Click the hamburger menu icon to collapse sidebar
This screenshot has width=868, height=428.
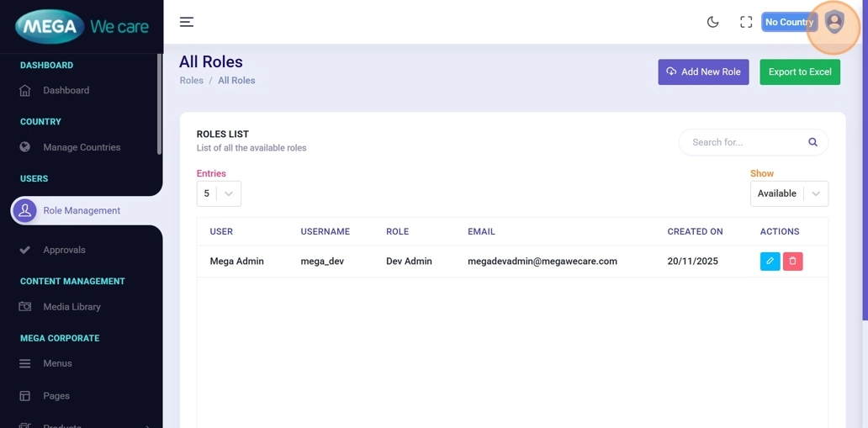click(x=187, y=22)
